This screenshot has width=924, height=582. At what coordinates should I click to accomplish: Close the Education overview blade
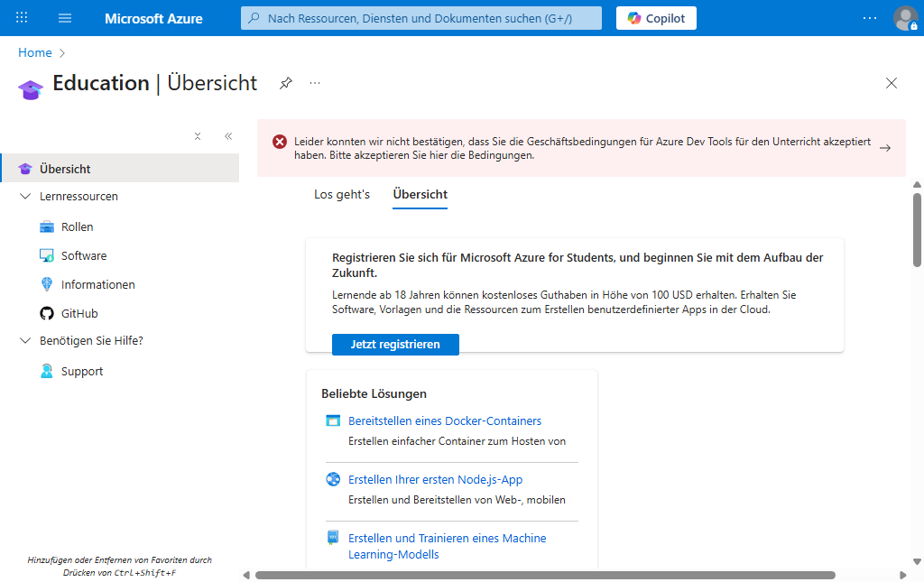[x=891, y=83]
